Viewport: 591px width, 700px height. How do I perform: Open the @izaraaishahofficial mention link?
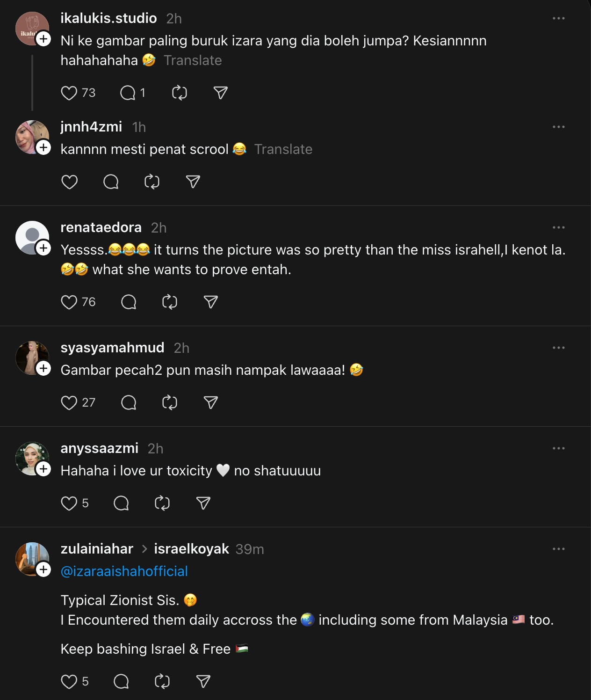(124, 571)
